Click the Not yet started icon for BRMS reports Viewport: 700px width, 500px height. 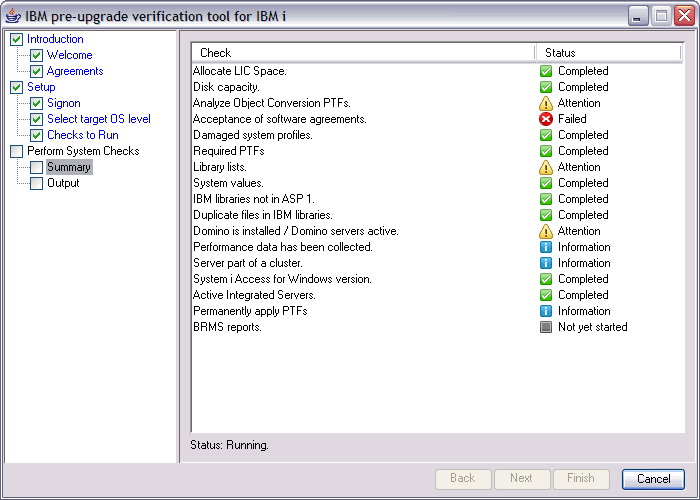tap(546, 327)
